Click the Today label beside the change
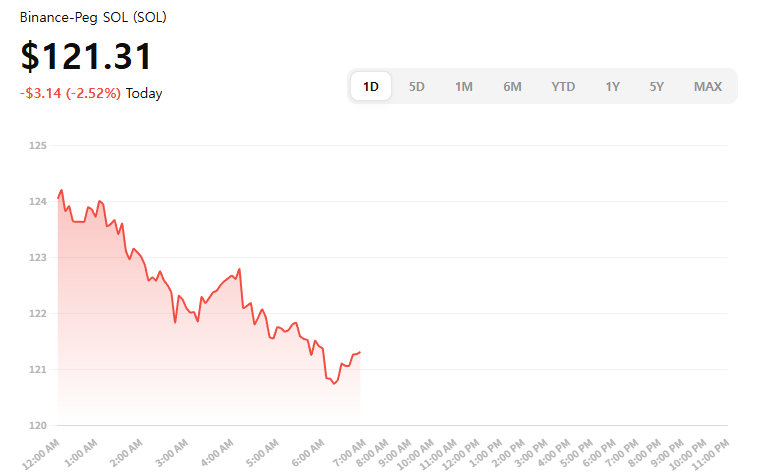Viewport: 758px width, 472px height. (144, 93)
